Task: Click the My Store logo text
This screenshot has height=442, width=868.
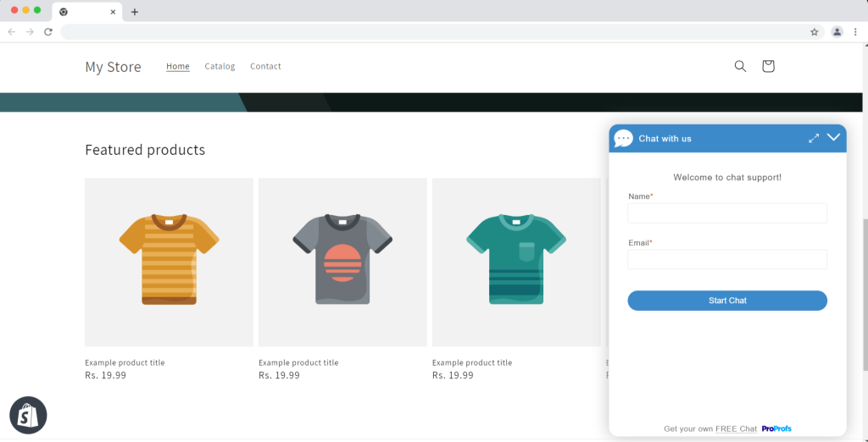Action: point(113,67)
